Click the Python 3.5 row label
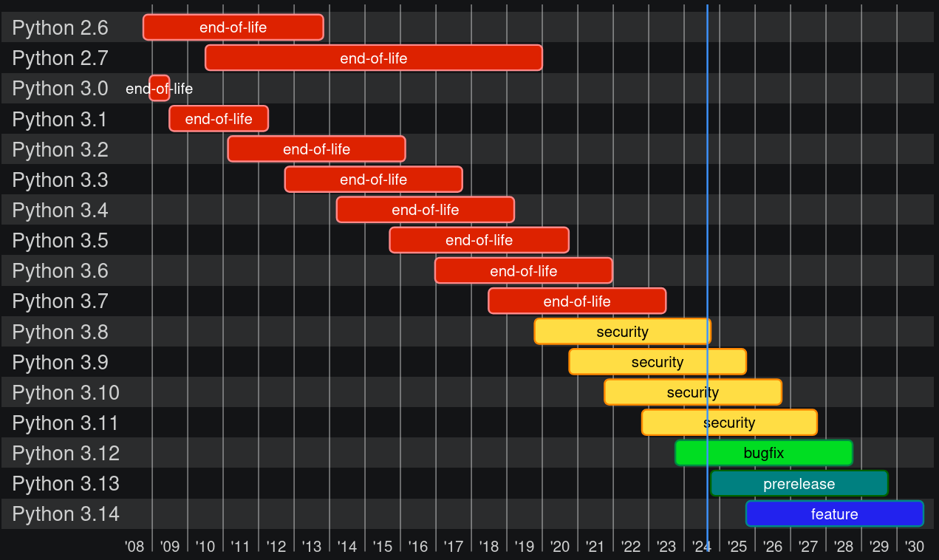Viewport: 939px width, 560px height. (x=60, y=241)
